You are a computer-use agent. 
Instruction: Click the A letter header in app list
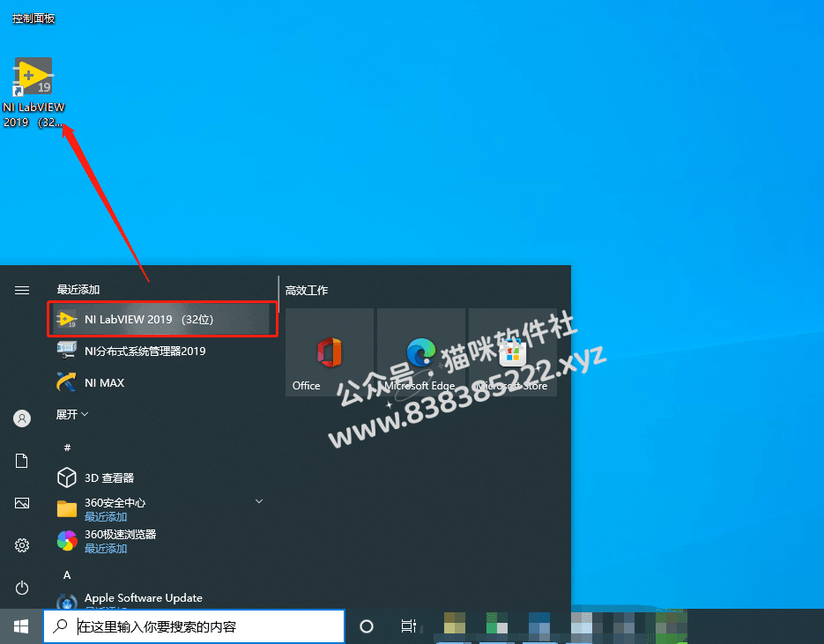click(67, 575)
